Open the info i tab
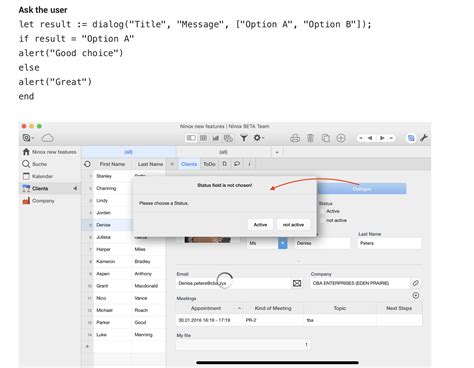This screenshot has width=474, height=368. [249, 164]
